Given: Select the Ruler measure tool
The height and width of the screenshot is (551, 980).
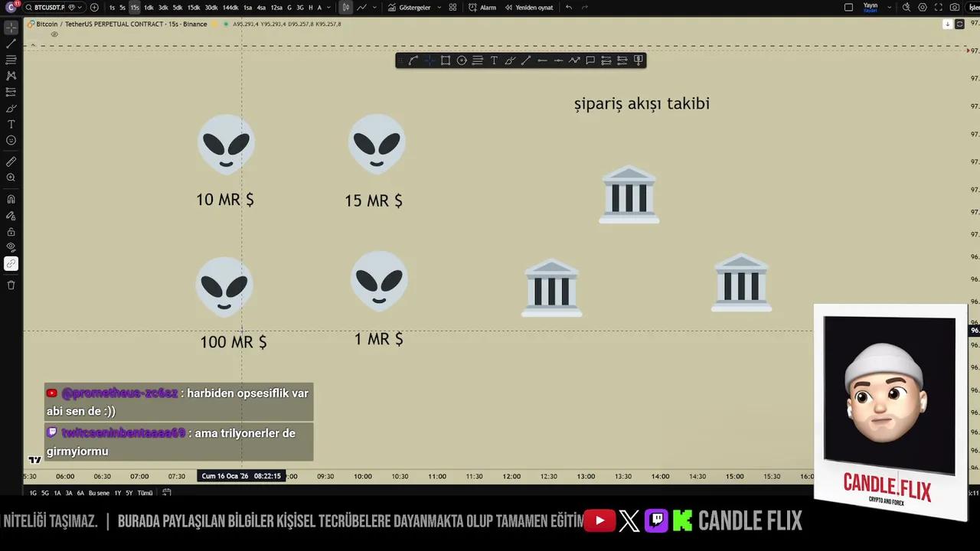Looking at the screenshot, I should (x=11, y=161).
